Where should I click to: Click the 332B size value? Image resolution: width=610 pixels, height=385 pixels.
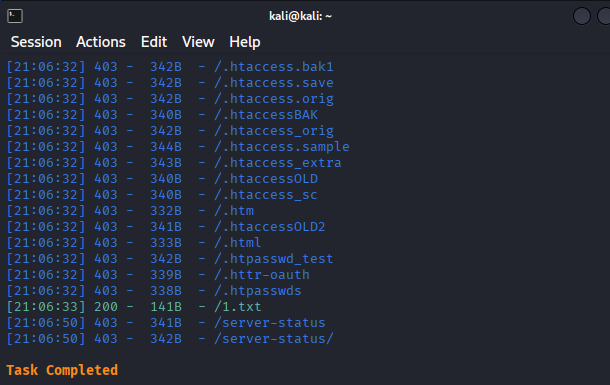pos(166,211)
